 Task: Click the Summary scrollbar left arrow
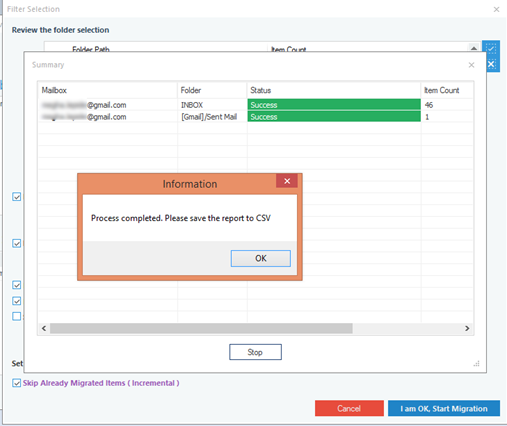pos(44,328)
